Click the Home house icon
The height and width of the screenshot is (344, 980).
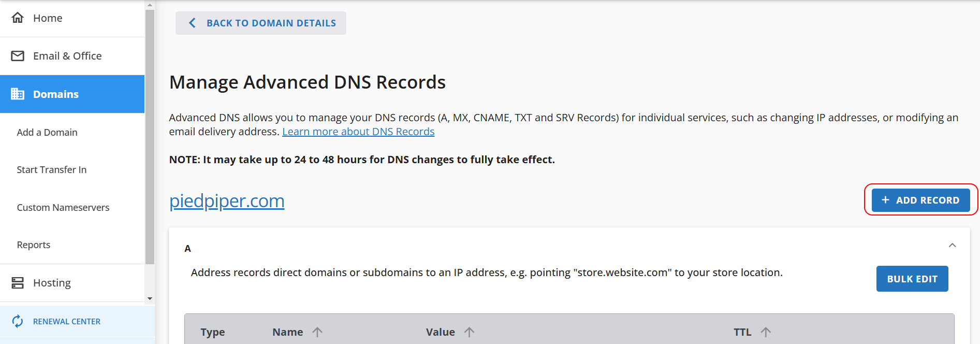click(18, 18)
